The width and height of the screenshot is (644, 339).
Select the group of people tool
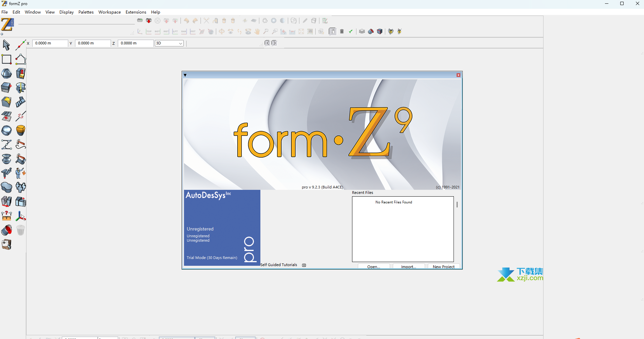pos(21,187)
